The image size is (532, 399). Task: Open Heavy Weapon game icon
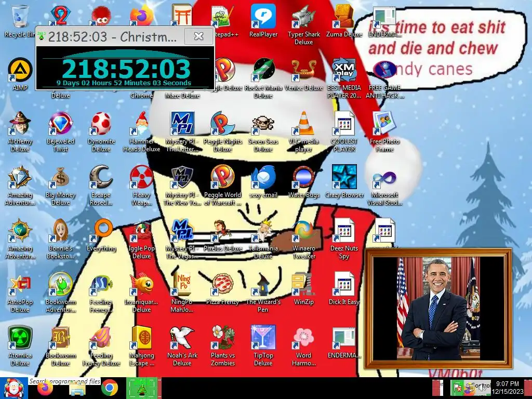[141, 186]
